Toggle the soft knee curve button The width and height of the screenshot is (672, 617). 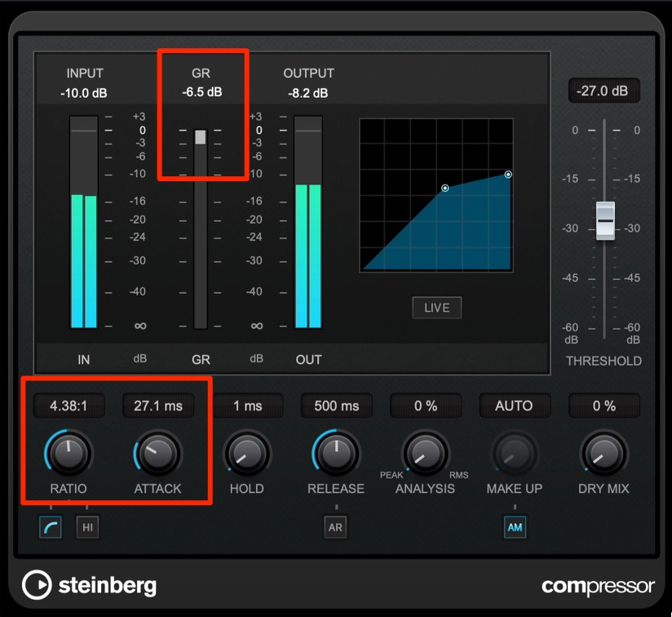(51, 527)
